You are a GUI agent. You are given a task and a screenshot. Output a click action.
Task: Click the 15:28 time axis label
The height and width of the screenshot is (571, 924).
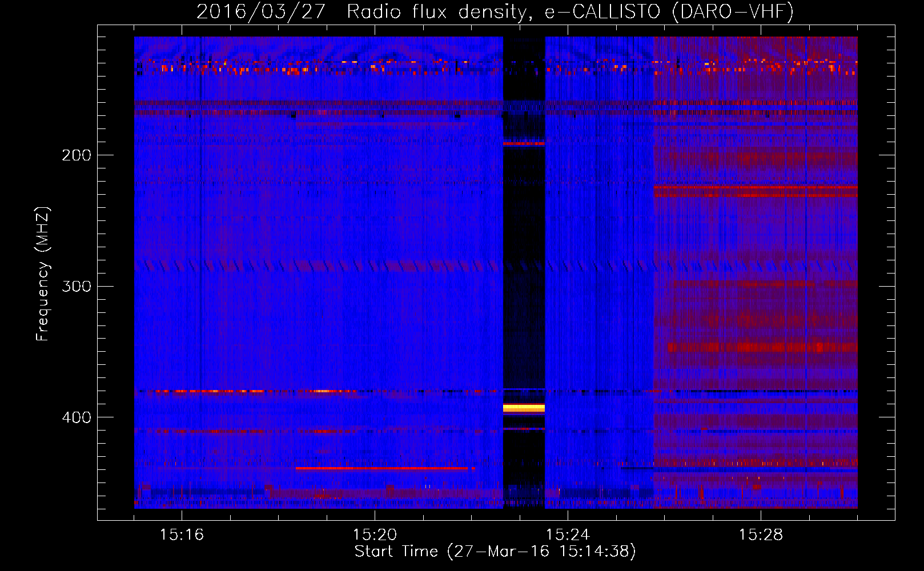(760, 534)
